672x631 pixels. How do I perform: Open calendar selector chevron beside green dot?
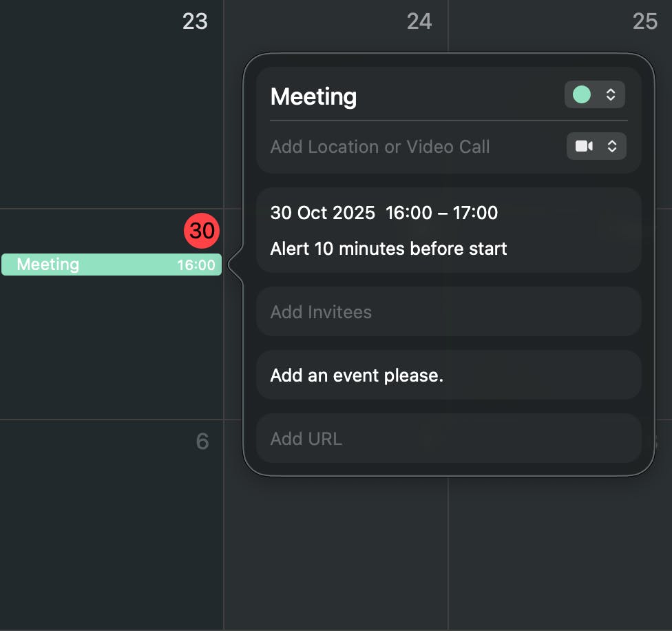[x=611, y=94]
